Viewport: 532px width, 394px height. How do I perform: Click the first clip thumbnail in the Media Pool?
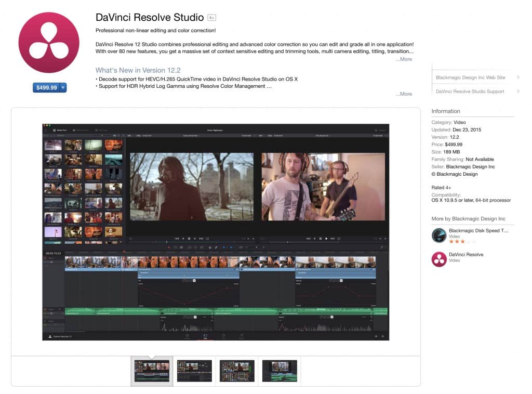click(53, 145)
